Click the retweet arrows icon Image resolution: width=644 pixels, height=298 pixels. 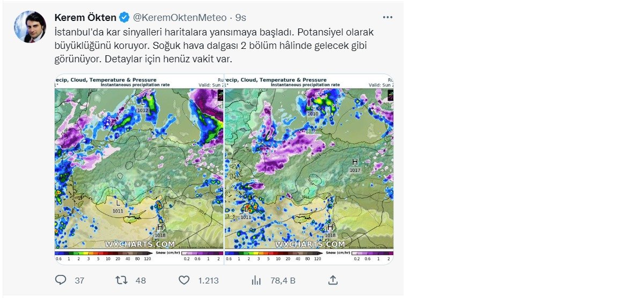tap(122, 280)
